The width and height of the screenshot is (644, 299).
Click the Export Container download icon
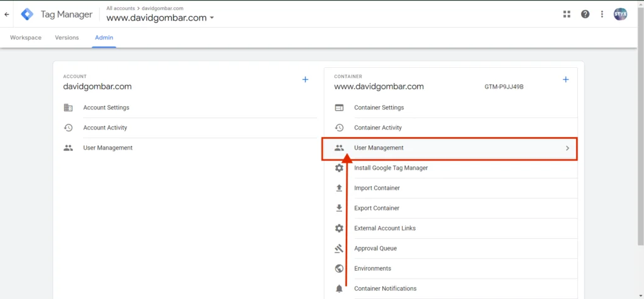click(x=339, y=208)
